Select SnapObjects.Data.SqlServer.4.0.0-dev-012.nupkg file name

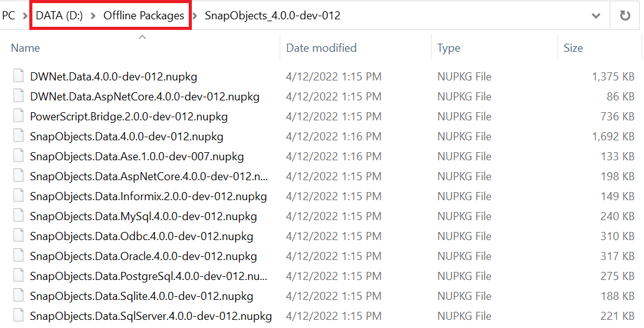151,316
